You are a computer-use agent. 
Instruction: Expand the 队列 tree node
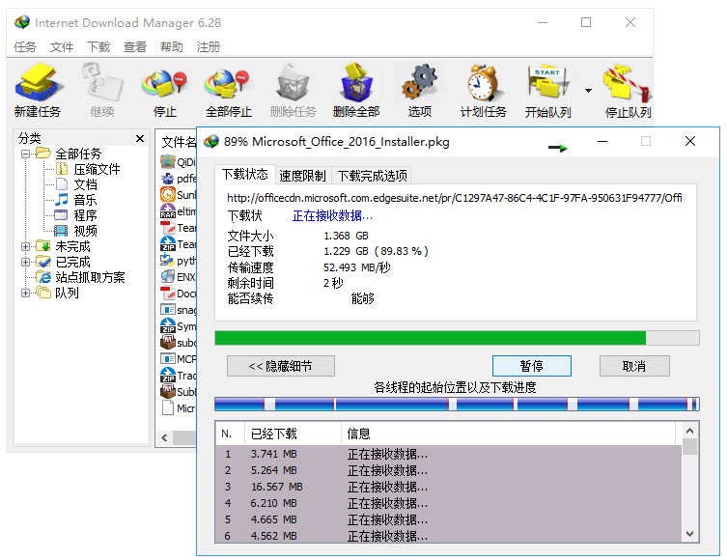[25, 293]
